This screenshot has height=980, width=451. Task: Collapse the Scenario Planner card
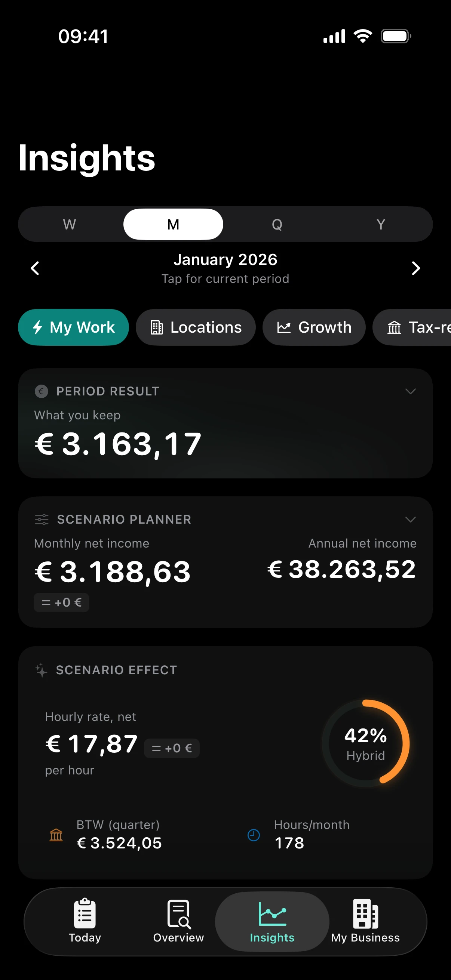point(410,519)
